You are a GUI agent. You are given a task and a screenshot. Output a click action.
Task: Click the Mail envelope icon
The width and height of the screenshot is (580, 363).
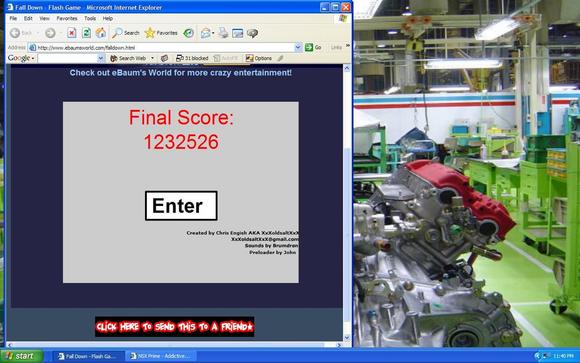point(206,33)
